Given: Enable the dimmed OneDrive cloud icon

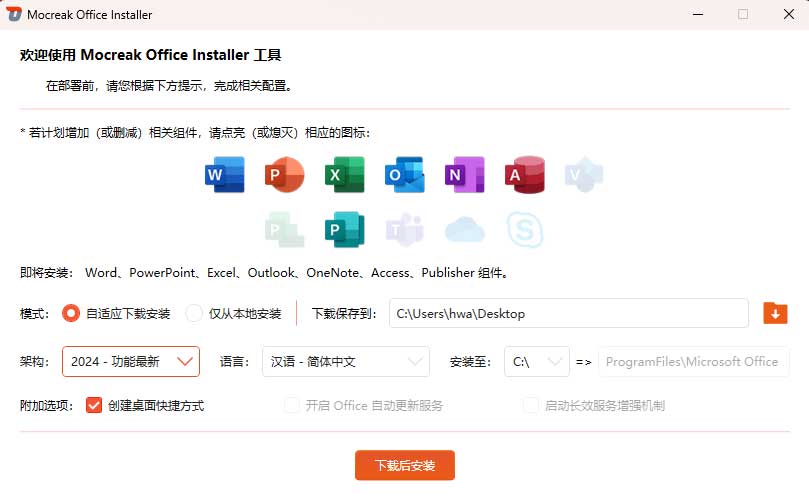Looking at the screenshot, I should pyautogui.click(x=464, y=230).
